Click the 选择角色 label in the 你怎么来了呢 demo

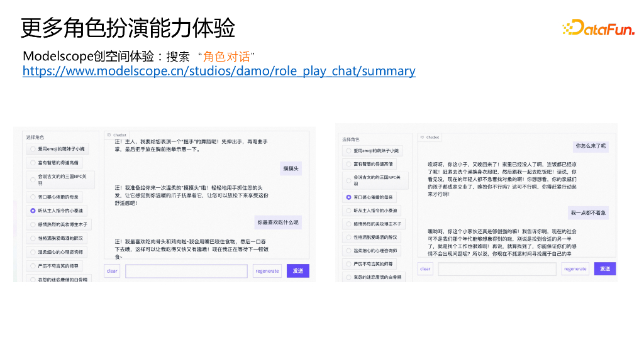351,140
